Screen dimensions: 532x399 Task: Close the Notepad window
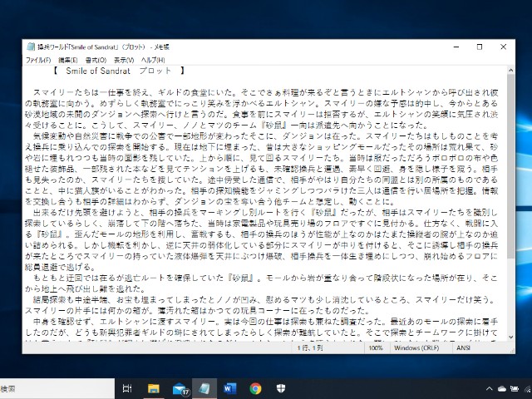pos(504,47)
